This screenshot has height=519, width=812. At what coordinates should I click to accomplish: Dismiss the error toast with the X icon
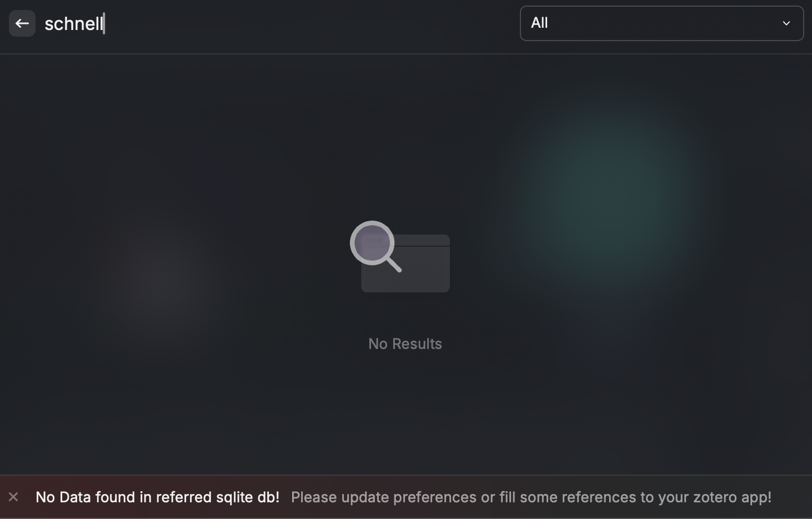(x=13, y=497)
